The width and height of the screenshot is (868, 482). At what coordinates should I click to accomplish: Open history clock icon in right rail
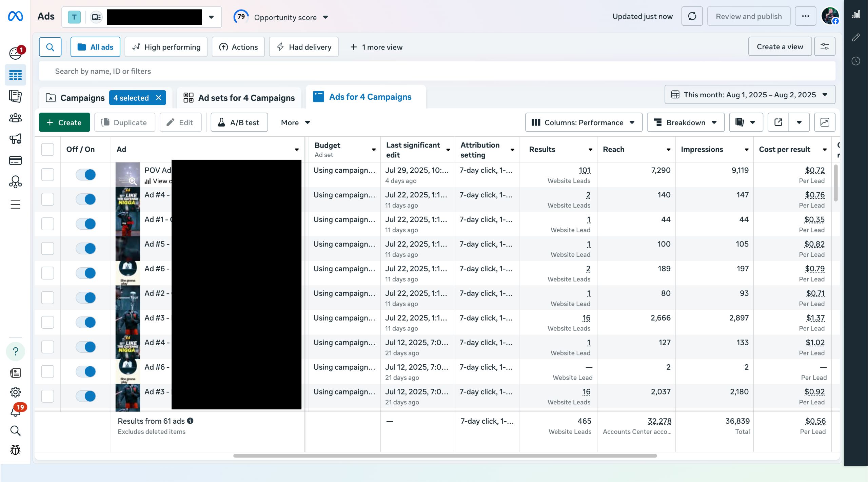coord(855,61)
